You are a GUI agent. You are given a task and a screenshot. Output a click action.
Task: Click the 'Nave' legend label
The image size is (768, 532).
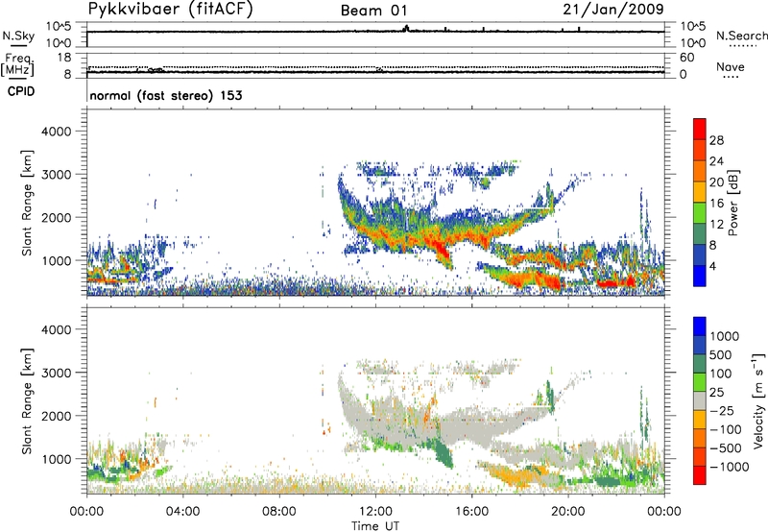[731, 67]
